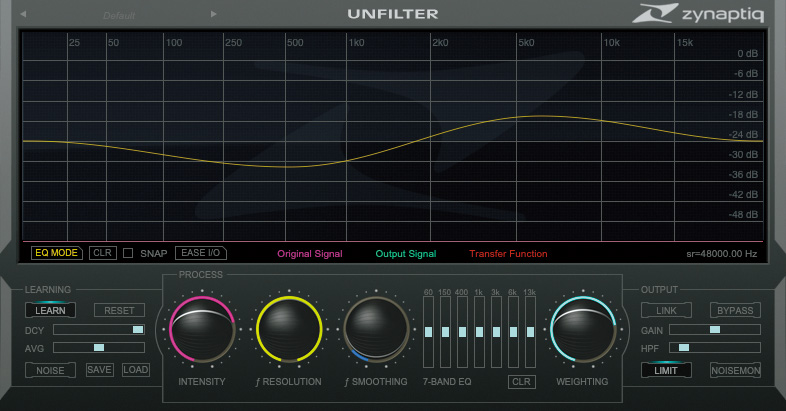Click the 150 Hz EQ band fader
The height and width of the screenshot is (411, 786).
pos(445,332)
